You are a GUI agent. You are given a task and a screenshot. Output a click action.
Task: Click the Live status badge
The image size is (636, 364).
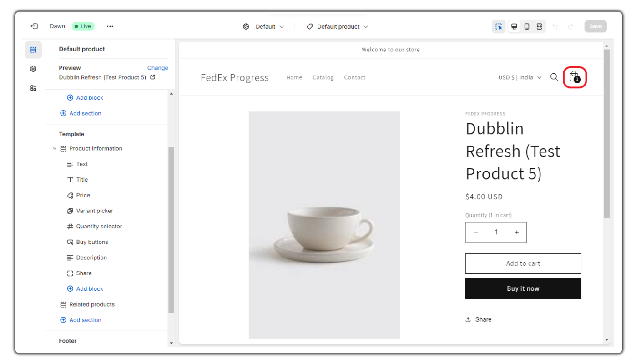coord(83,26)
